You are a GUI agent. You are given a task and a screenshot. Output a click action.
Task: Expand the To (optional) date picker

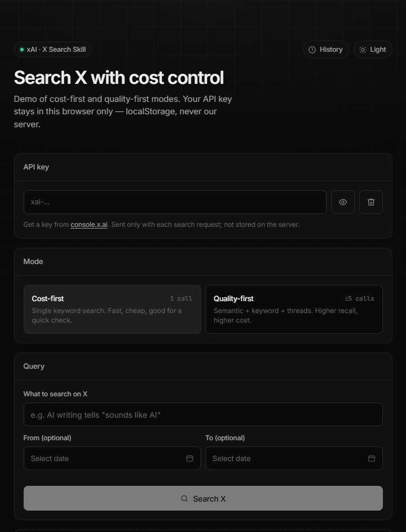pos(294,458)
